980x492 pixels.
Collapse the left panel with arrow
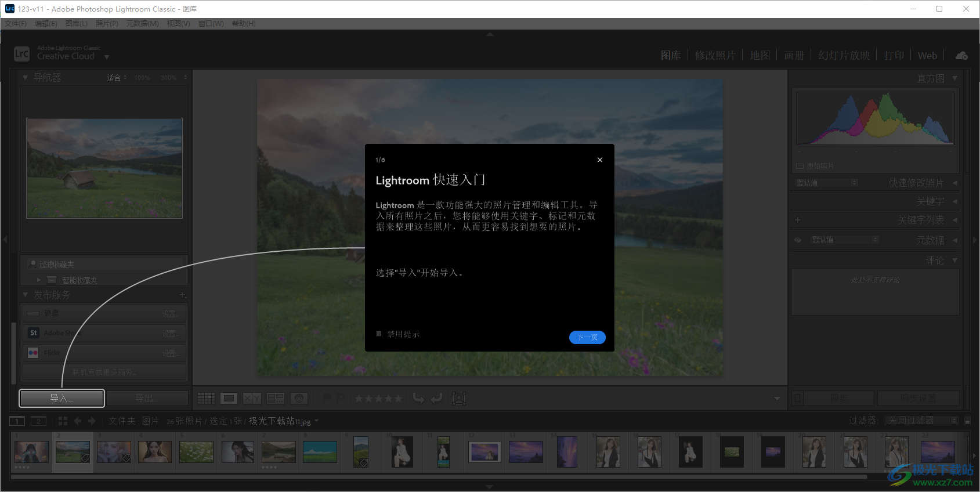(5, 239)
